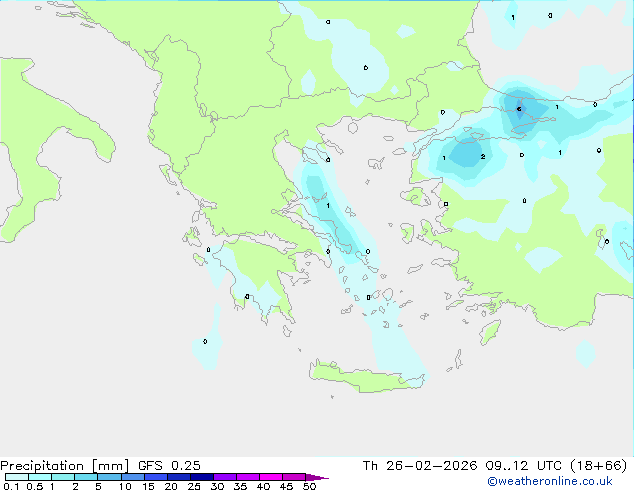Click the legend label '35'
634x490 pixels.
pyautogui.click(x=240, y=486)
